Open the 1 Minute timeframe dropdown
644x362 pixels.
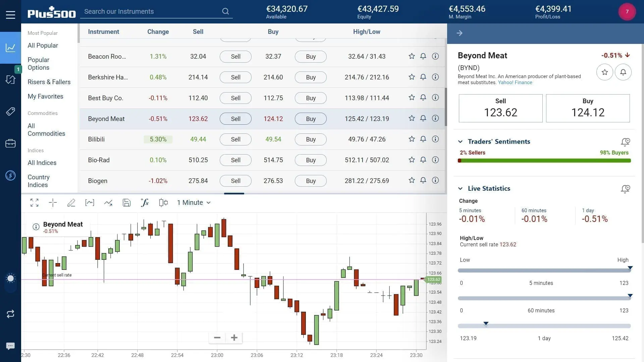[x=194, y=202]
